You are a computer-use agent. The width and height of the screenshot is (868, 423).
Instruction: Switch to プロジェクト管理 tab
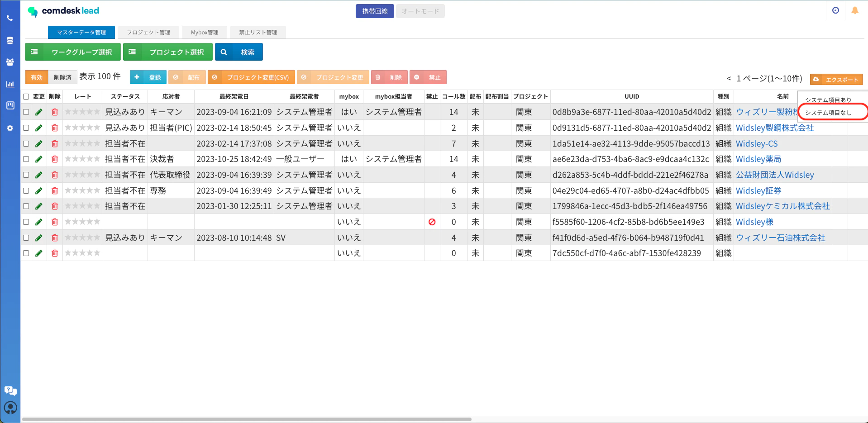pos(148,33)
